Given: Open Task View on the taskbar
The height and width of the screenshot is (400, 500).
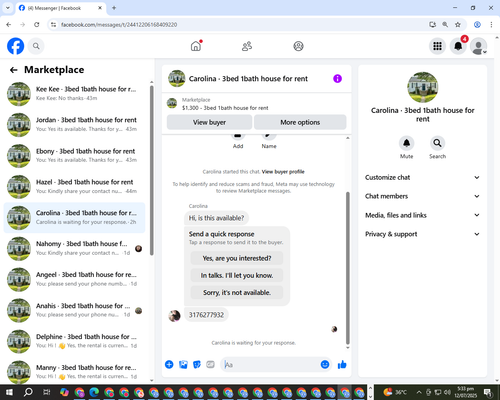Looking at the screenshot, I should [46, 392].
